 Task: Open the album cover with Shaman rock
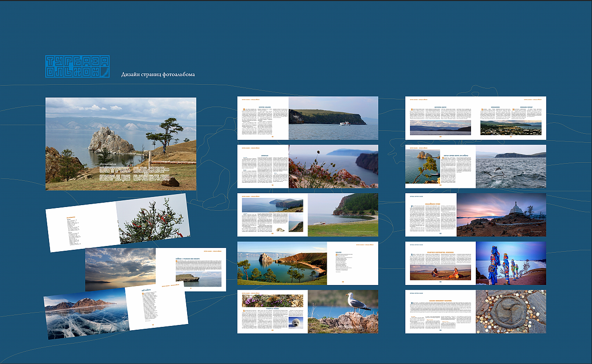pos(121,144)
